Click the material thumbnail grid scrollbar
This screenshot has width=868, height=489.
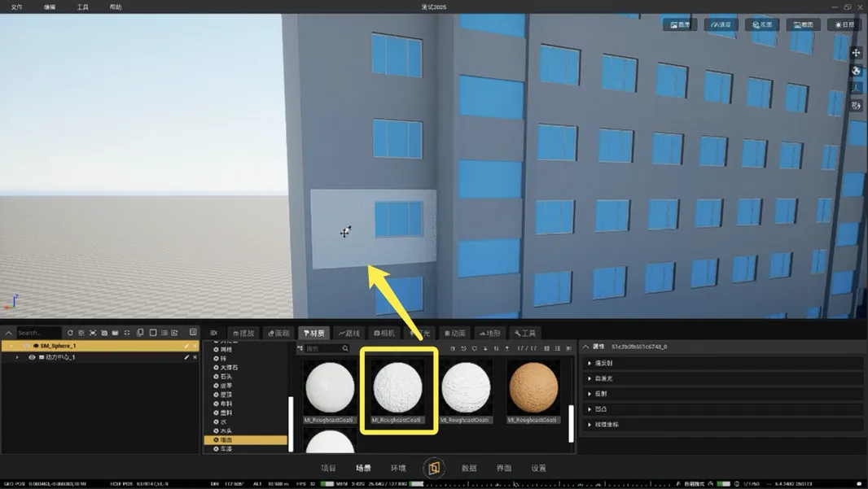click(571, 424)
